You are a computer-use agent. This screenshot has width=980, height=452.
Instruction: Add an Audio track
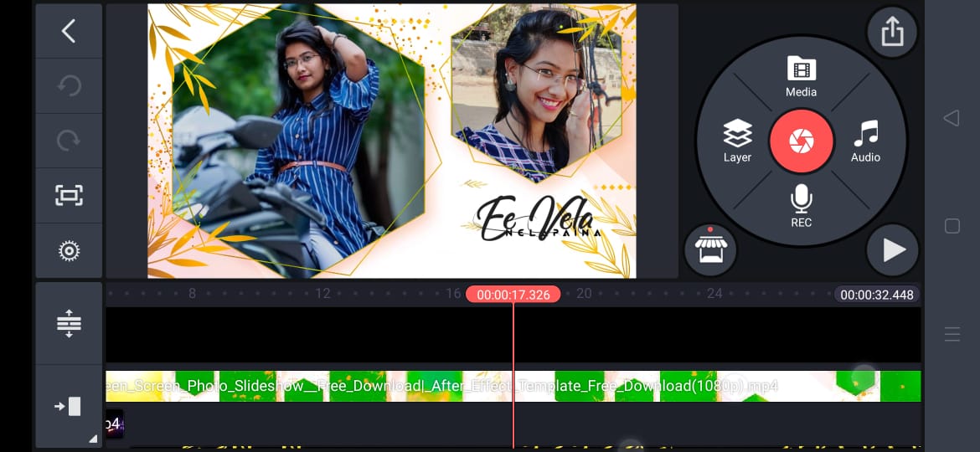pos(865,141)
